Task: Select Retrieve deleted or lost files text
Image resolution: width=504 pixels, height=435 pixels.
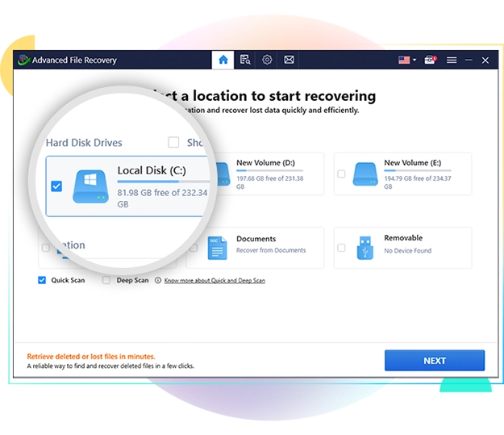Action: click(x=91, y=356)
